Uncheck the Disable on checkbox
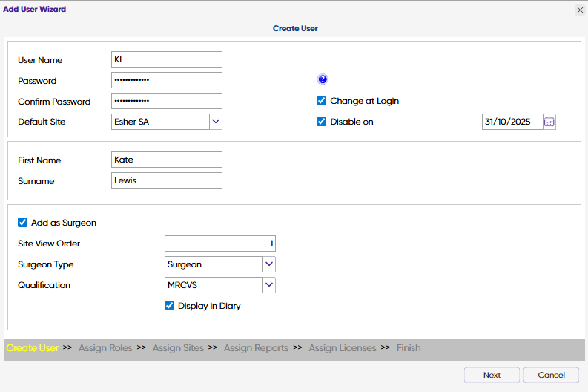The width and height of the screenshot is (588, 392). click(322, 122)
